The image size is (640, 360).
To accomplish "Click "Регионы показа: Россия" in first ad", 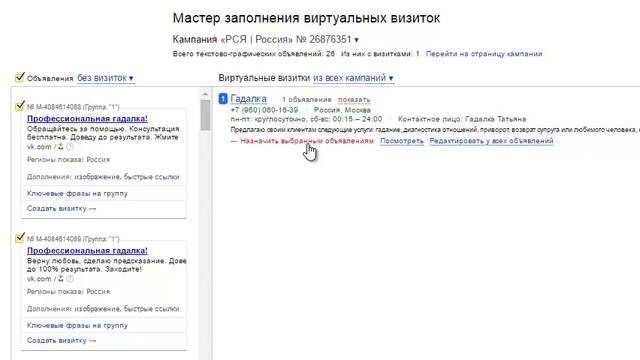I will (69, 160).
